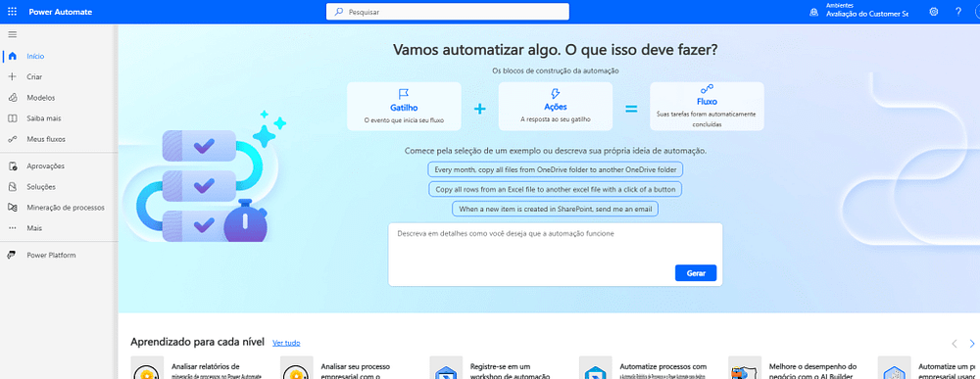This screenshot has height=379, width=980.
Task: Open 'Automatize processos com' card title
Action: [x=662, y=366]
